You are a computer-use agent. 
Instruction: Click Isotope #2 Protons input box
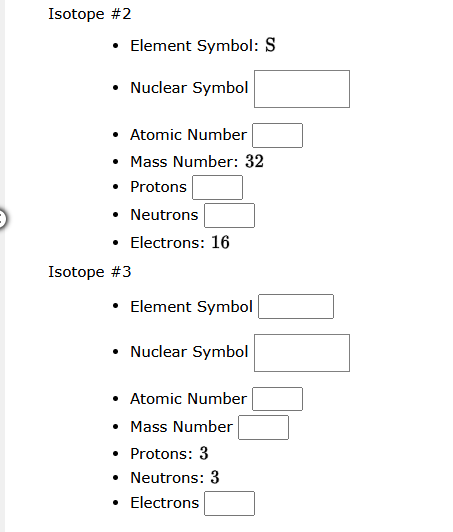pos(218,187)
